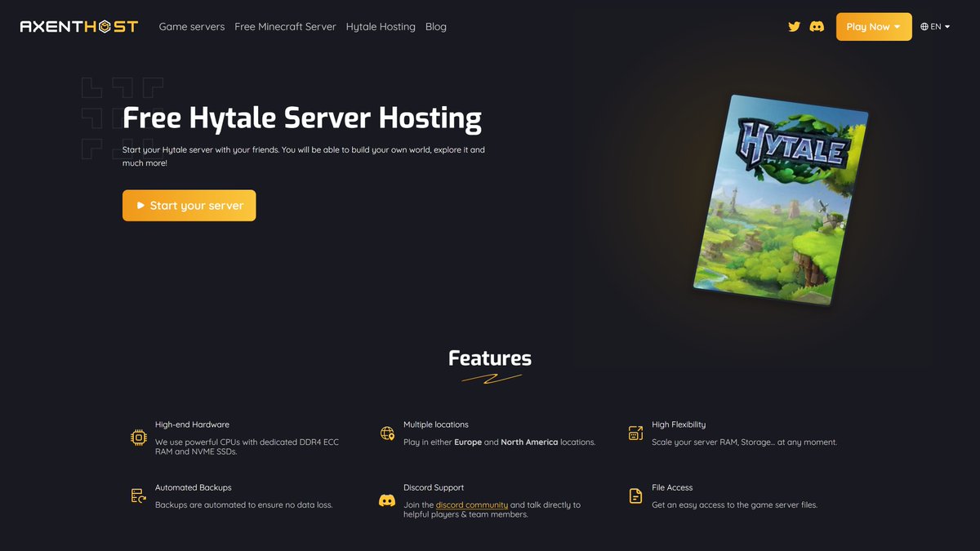Open the Blog page
Screen dimensions: 980x551
[436, 26]
